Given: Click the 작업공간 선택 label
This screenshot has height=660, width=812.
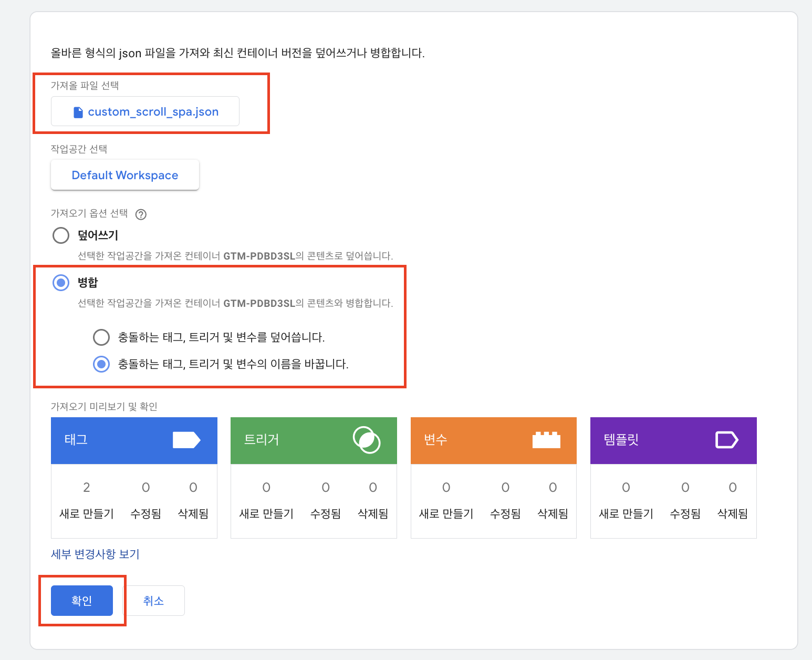Looking at the screenshot, I should click(79, 149).
